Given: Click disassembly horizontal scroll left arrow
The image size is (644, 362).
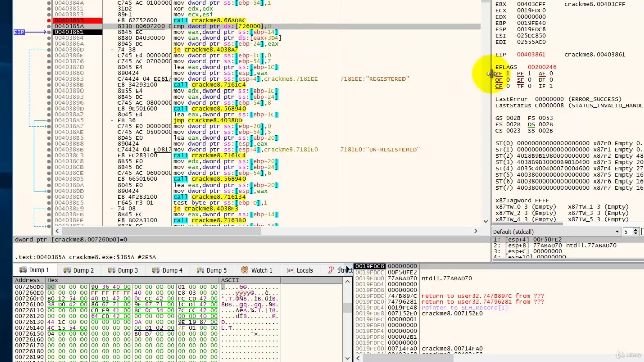Looking at the screenshot, I should [57, 231].
